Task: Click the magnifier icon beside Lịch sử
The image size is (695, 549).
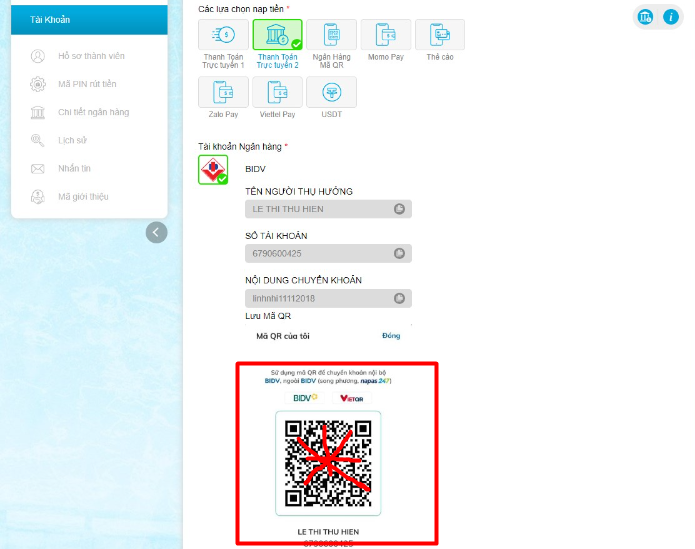Action: tap(38, 140)
